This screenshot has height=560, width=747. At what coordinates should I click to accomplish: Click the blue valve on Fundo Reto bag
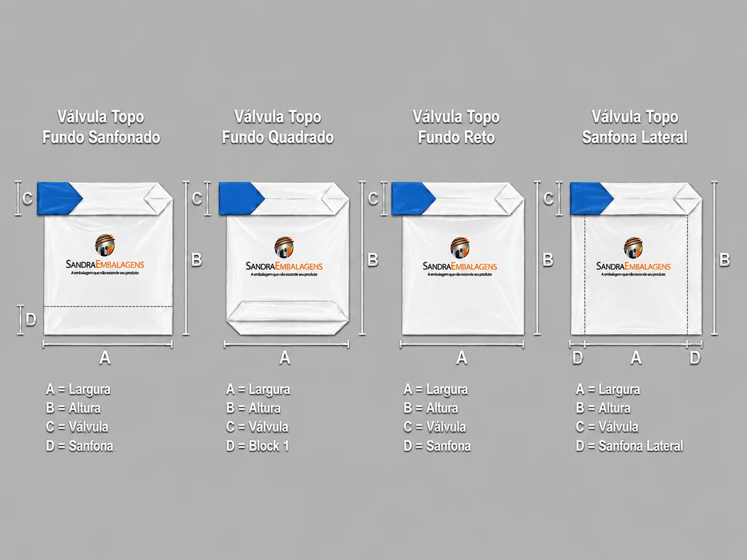pos(413,198)
